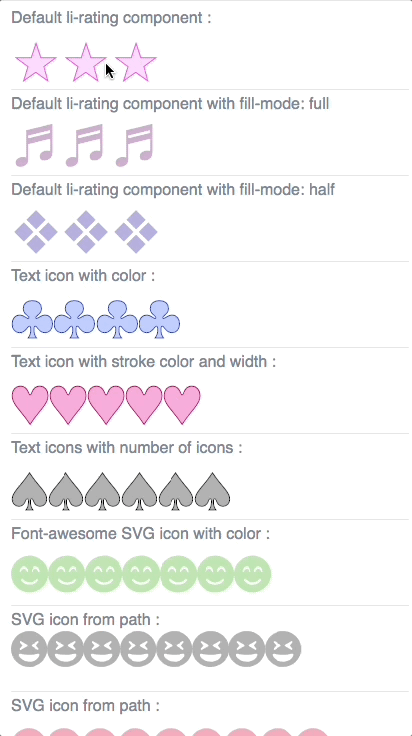Image resolution: width=412 pixels, height=736 pixels.
Task: Choose the fourth blue club icon
Action: click(x=160, y=319)
